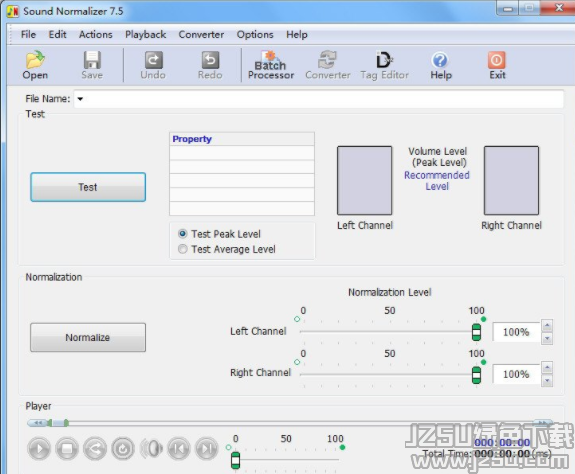Increase Left Channel percentage with up arrow
This screenshot has height=474, width=575.
[547, 326]
